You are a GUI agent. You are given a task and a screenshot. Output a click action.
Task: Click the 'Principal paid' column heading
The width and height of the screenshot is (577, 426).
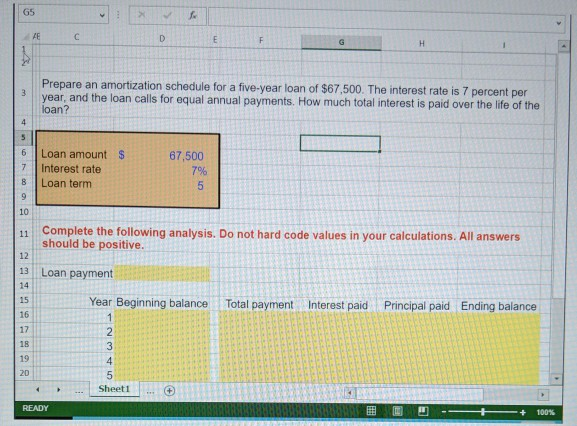click(417, 306)
